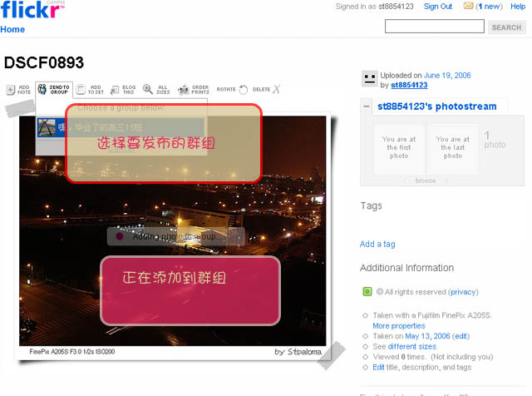Click the 'FinePix A205S F3.0 1/2s ISO200' caption
The width and height of the screenshot is (532, 396).
72,352
